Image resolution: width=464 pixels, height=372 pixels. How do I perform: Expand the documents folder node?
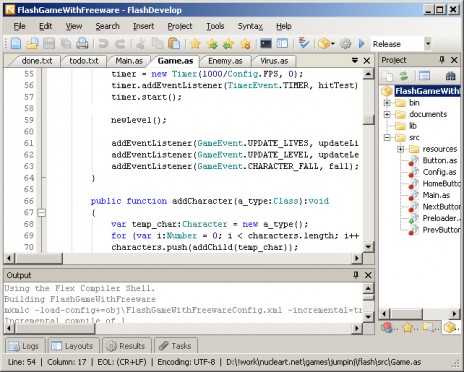[387, 114]
